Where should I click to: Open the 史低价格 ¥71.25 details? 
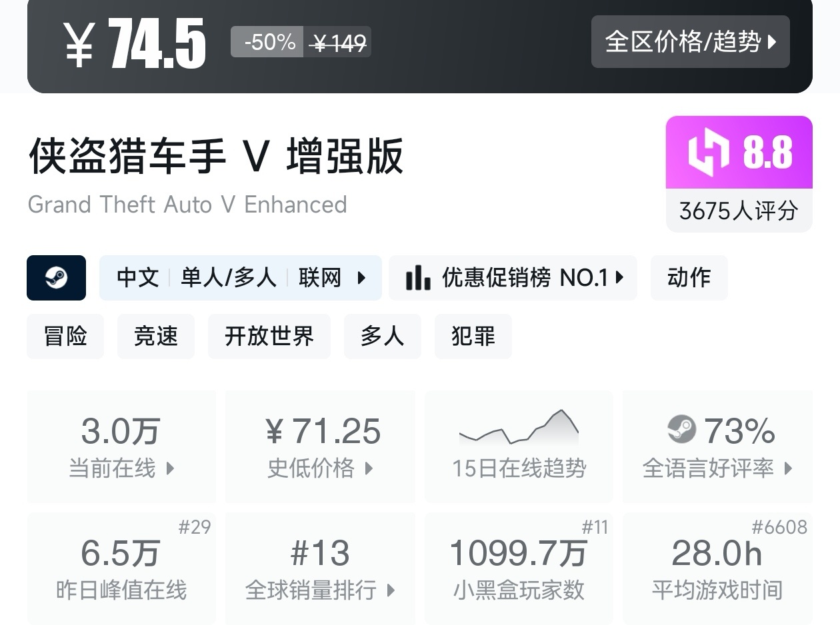[320, 446]
